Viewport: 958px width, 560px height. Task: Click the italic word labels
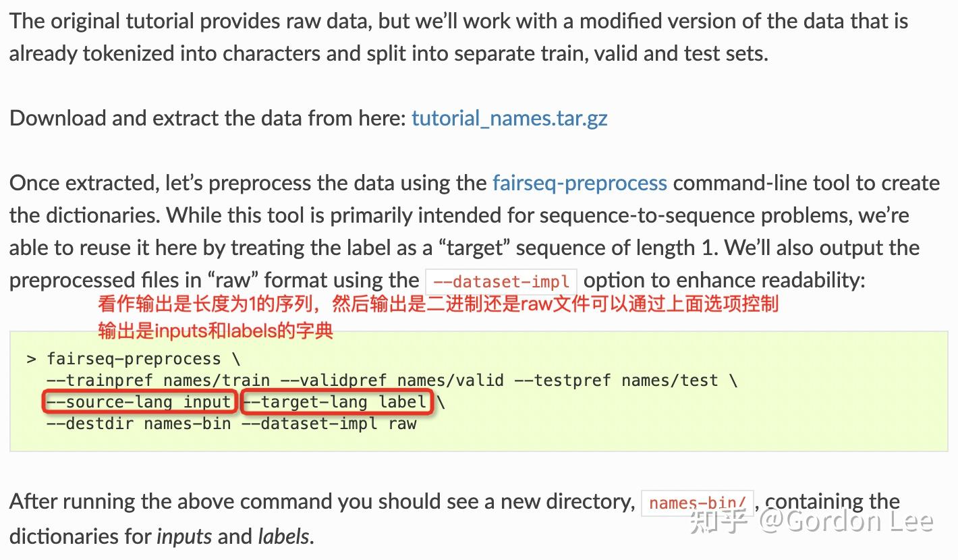pyautogui.click(x=283, y=536)
